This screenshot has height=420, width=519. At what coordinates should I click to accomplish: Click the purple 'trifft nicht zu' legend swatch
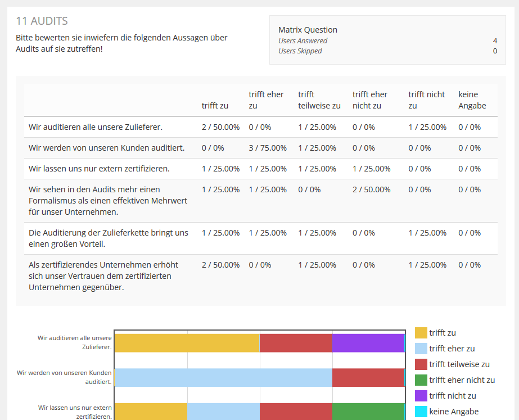421,396
